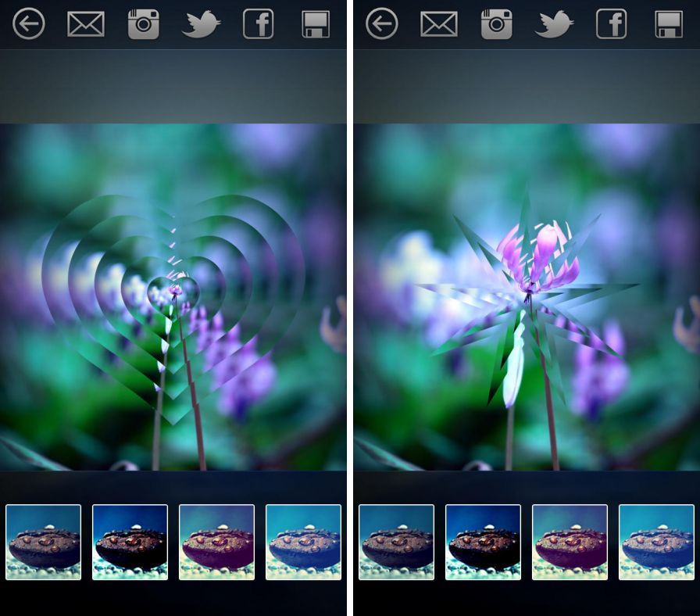Viewport: 700px width, 616px height.
Task: Go back using the right screen's arrow
Action: pos(382,24)
